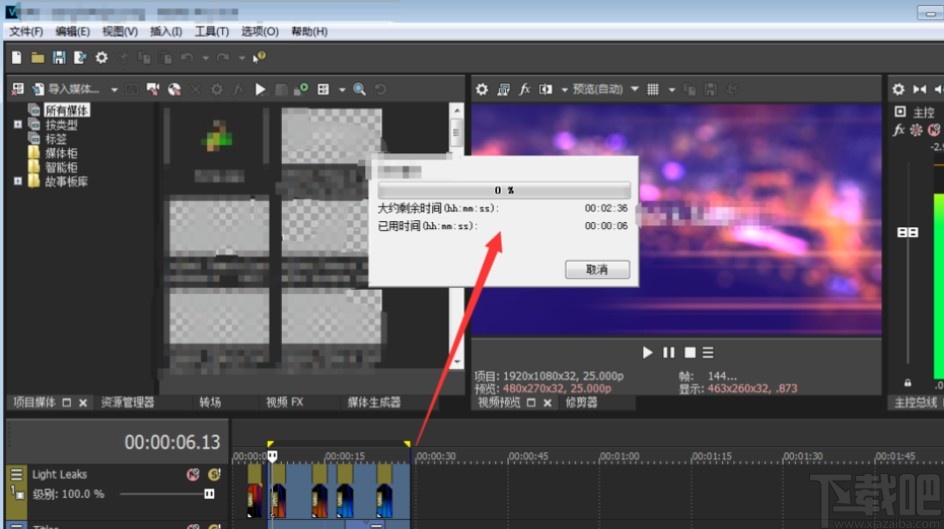Open the Light Leaks track hamburger menu
Image resolution: width=944 pixels, height=529 pixels.
point(16,474)
